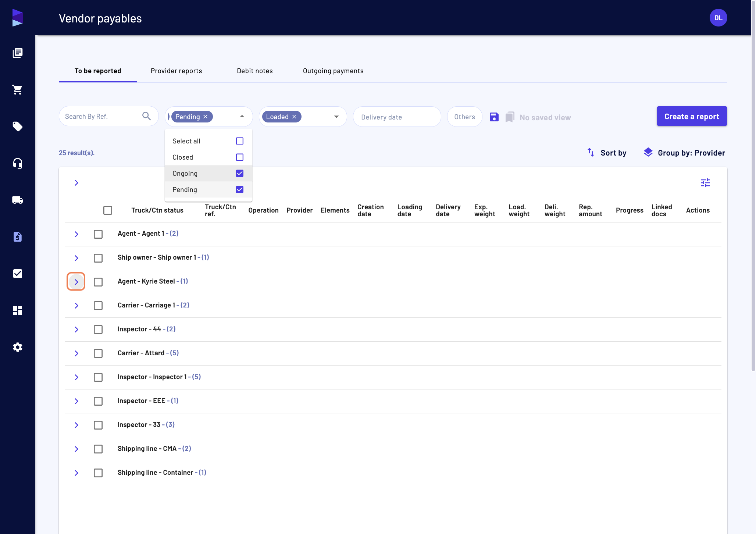Open the Sort by control

(607, 153)
